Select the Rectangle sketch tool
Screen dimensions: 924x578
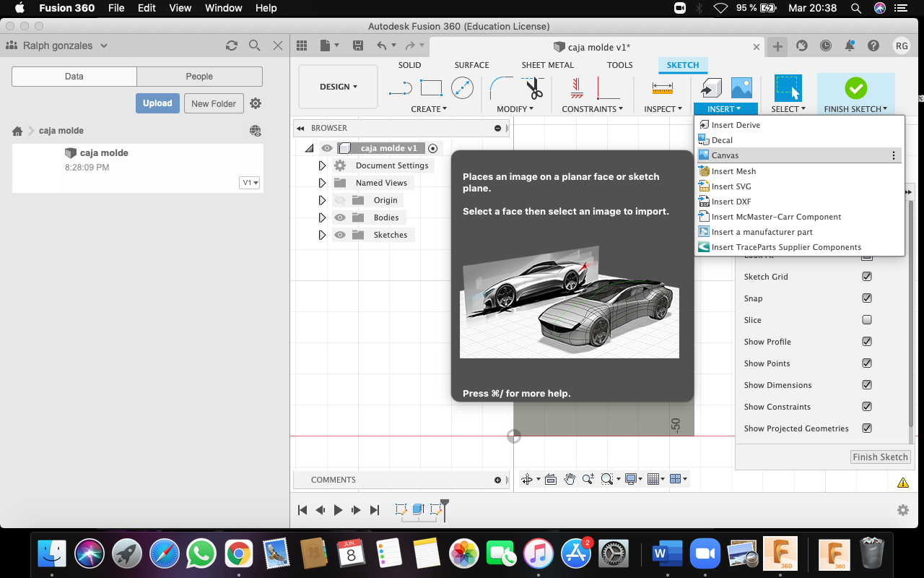[x=431, y=88]
